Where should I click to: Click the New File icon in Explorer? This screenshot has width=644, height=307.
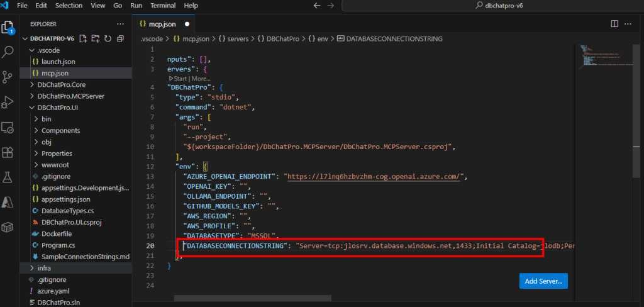point(83,38)
